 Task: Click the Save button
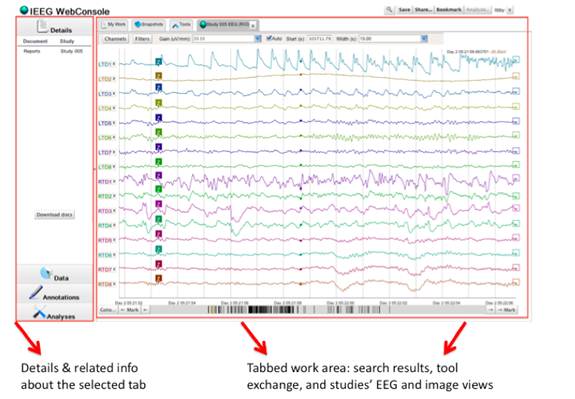pyautogui.click(x=404, y=10)
